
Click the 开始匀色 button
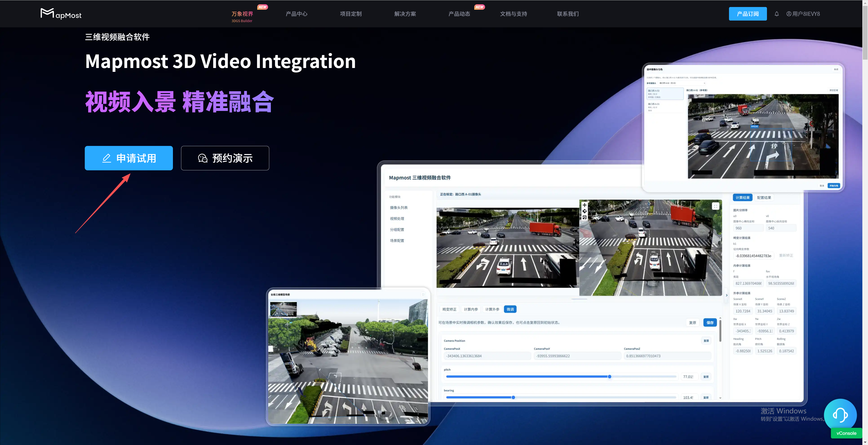834,185
